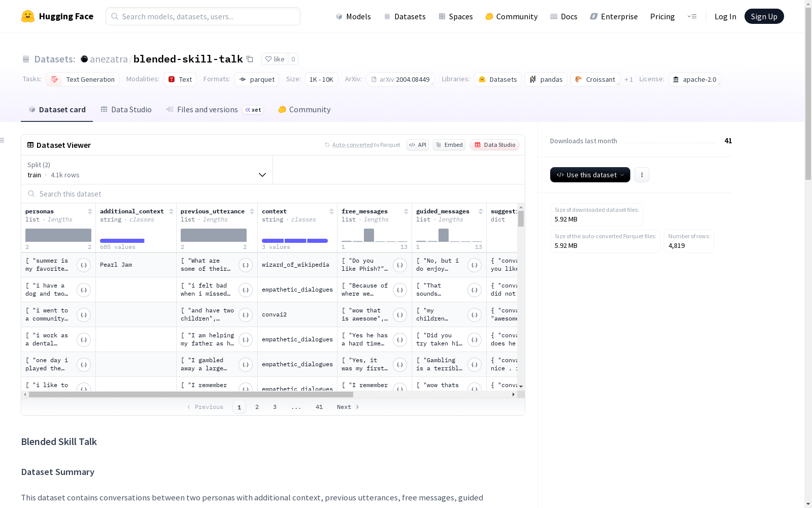Sort by the additional_context column

click(x=171, y=211)
